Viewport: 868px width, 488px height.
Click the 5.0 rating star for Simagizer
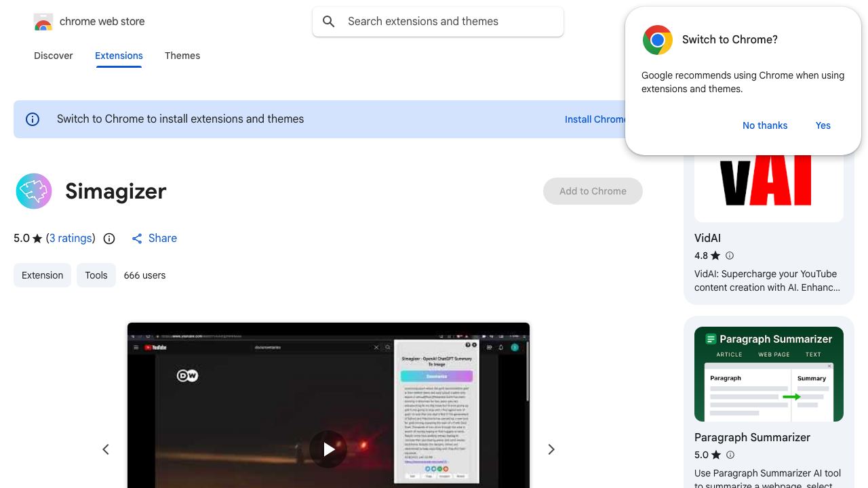click(x=37, y=239)
